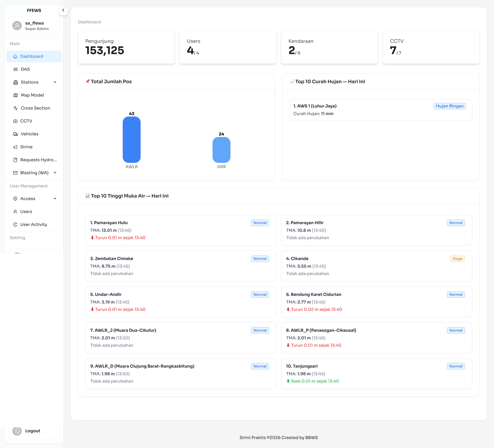Click the rain cloud icon beside Top 10 Curah Hujan
This screenshot has width=494, height=448.
pyautogui.click(x=292, y=81)
